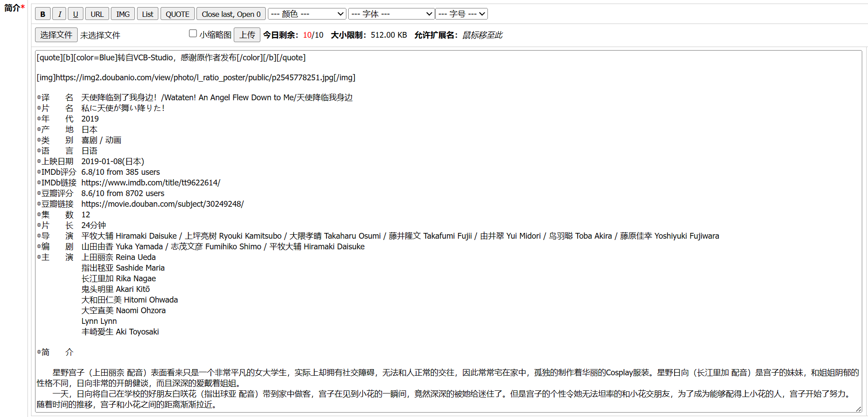Enable the 小缩略图 thumbnail checkbox
Screen dimensions: 868x417
click(x=193, y=33)
